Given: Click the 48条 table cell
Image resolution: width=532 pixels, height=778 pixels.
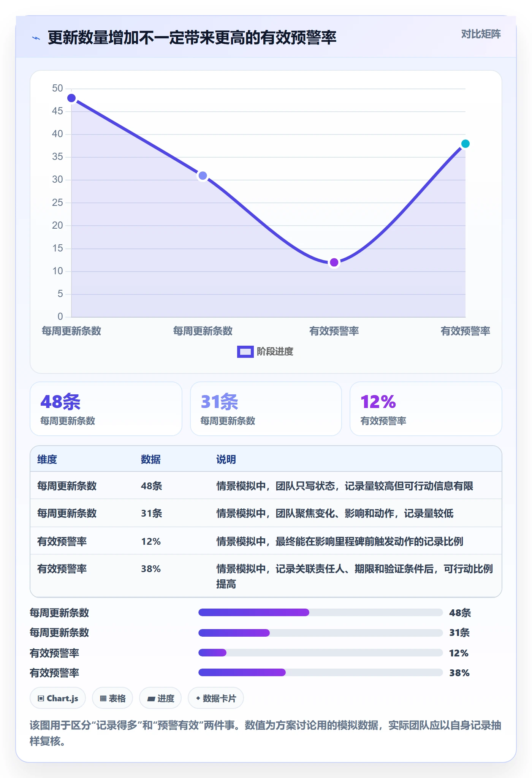Looking at the screenshot, I should 152,486.
